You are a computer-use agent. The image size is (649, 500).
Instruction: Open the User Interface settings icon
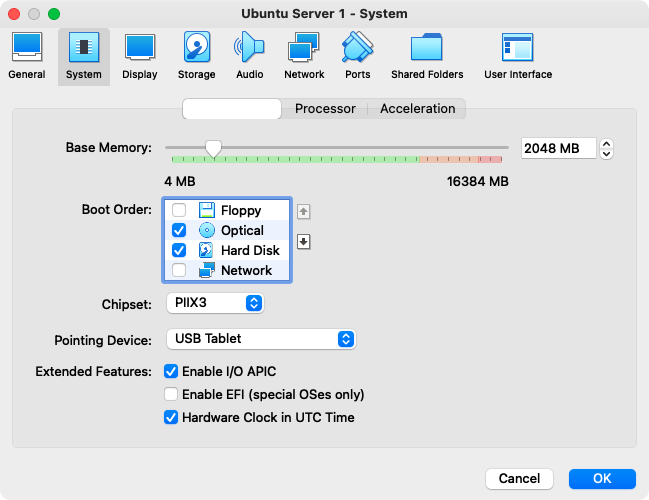click(x=518, y=55)
